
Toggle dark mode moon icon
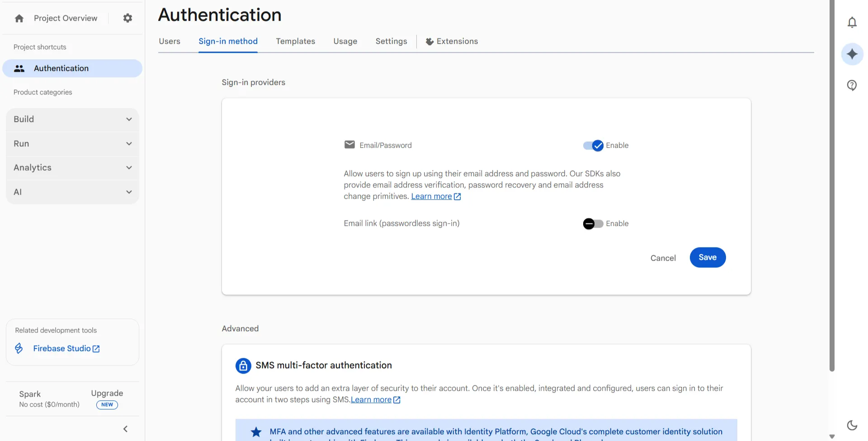(x=852, y=425)
